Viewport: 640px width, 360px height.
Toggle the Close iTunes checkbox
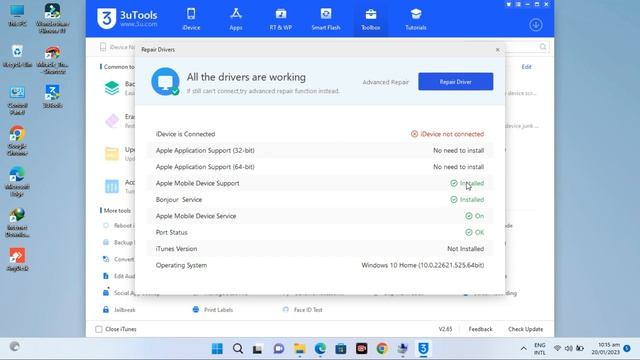pyautogui.click(x=99, y=329)
